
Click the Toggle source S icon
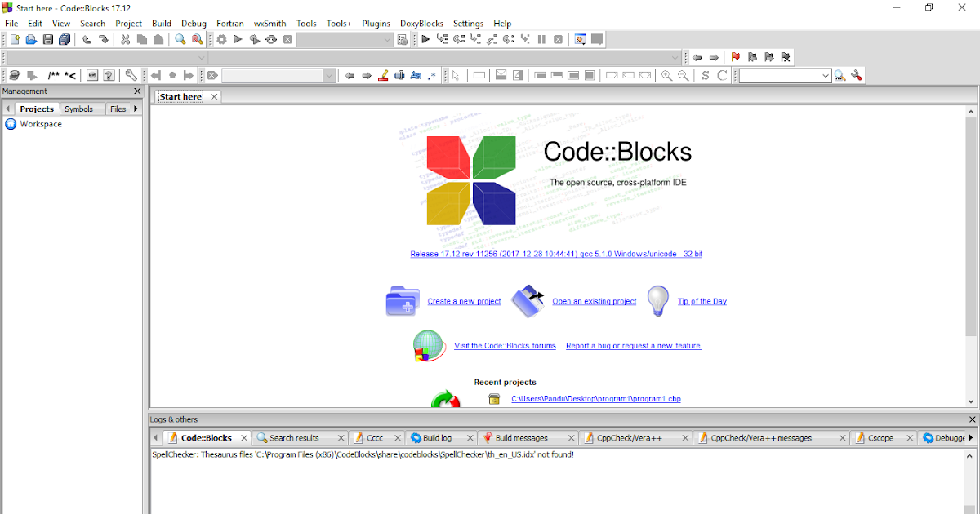pyautogui.click(x=706, y=75)
